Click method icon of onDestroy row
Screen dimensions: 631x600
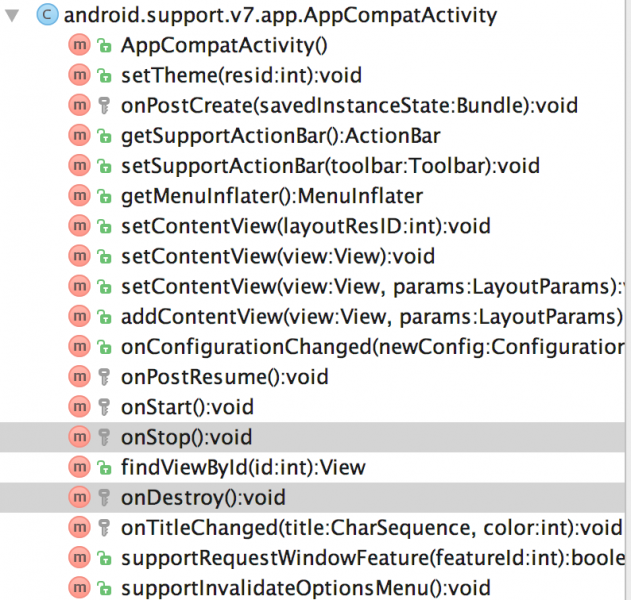pos(79,497)
